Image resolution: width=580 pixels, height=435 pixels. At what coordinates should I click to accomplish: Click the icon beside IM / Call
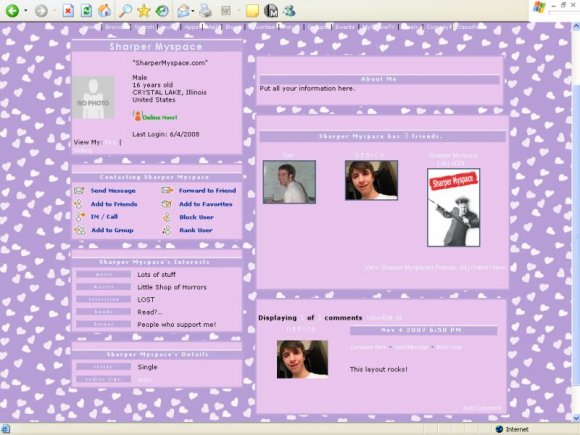click(x=80, y=217)
